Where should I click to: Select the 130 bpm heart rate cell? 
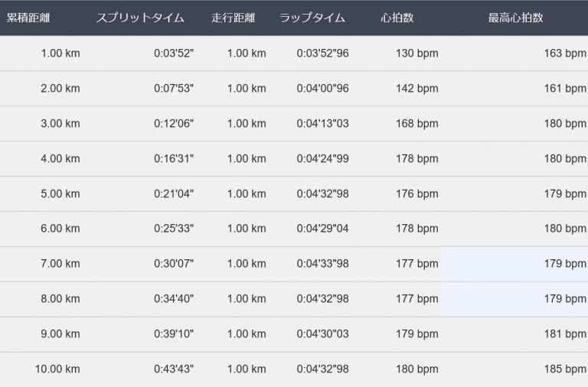pos(416,54)
